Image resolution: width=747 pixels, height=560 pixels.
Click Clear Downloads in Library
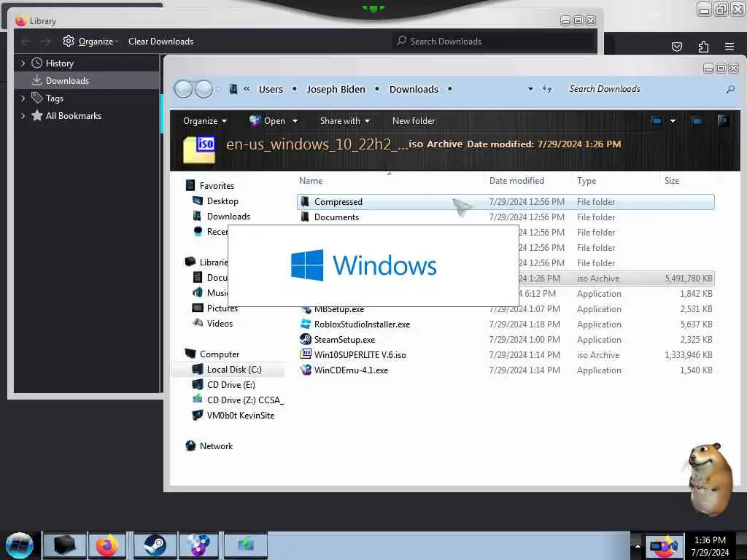(x=160, y=42)
